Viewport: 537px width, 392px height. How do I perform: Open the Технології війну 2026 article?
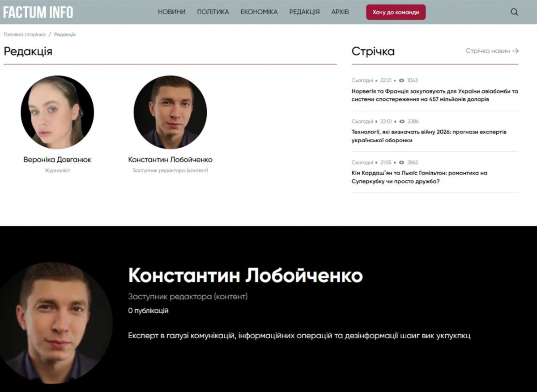(429, 136)
